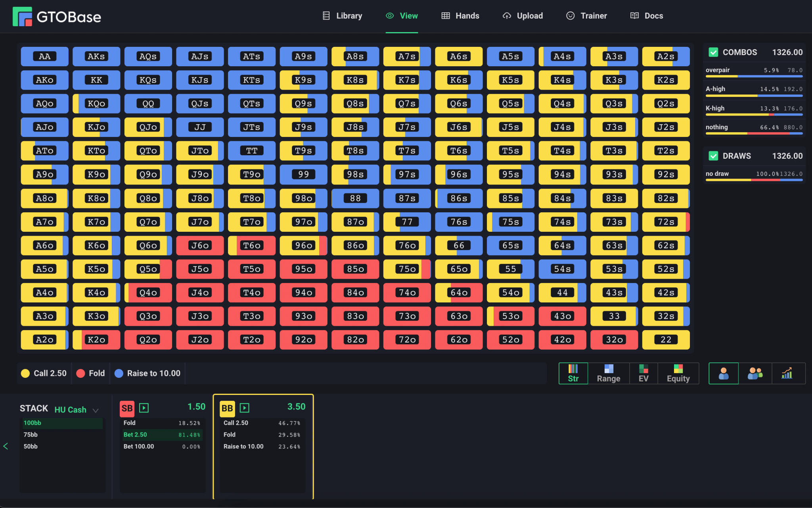Viewport: 812px width, 508px height.
Task: Collapse the stack sidebar with the left chevron
Action: 6,446
